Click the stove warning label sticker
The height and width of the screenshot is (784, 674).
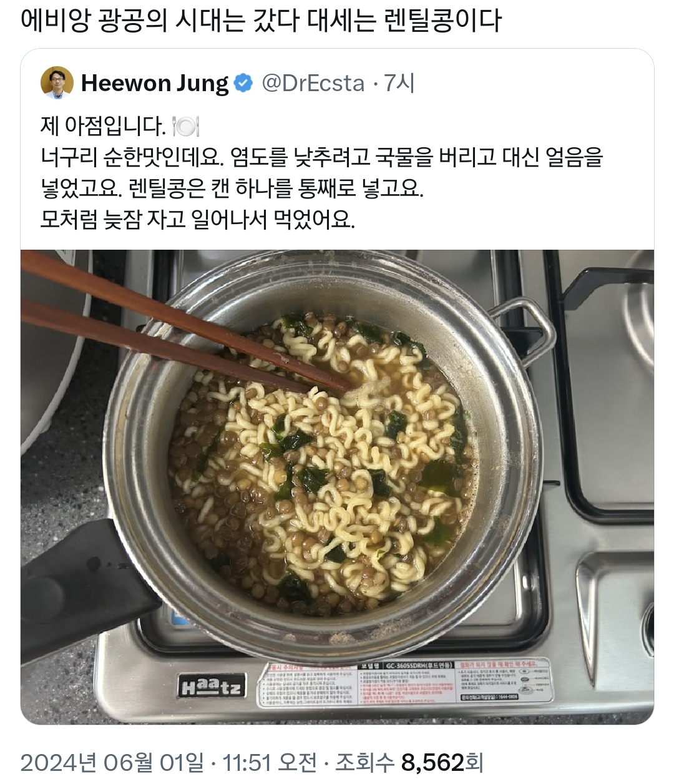click(x=406, y=682)
